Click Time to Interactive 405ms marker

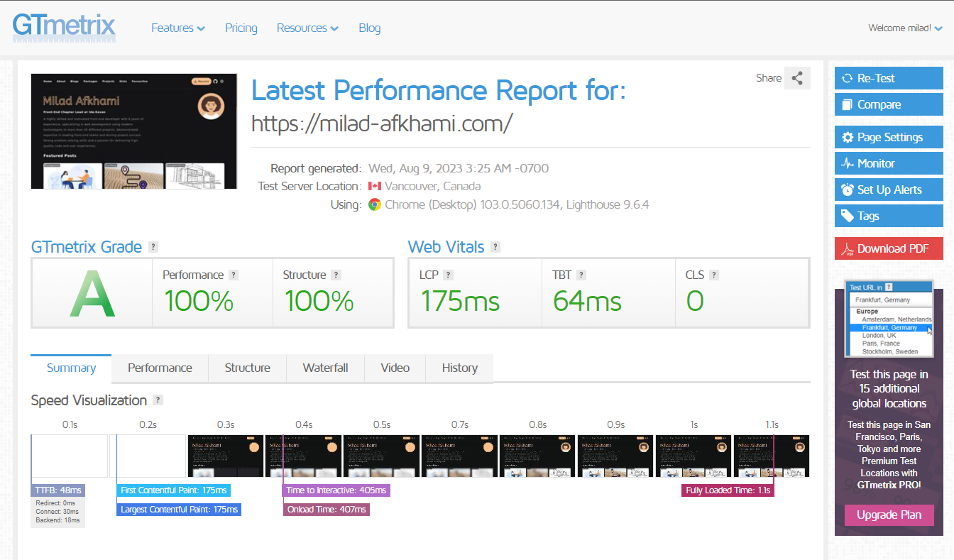tap(336, 490)
